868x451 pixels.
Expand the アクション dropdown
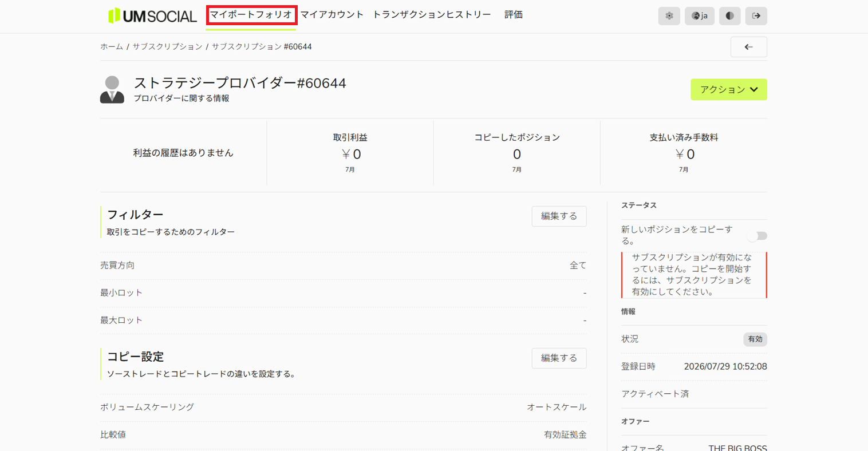point(728,89)
